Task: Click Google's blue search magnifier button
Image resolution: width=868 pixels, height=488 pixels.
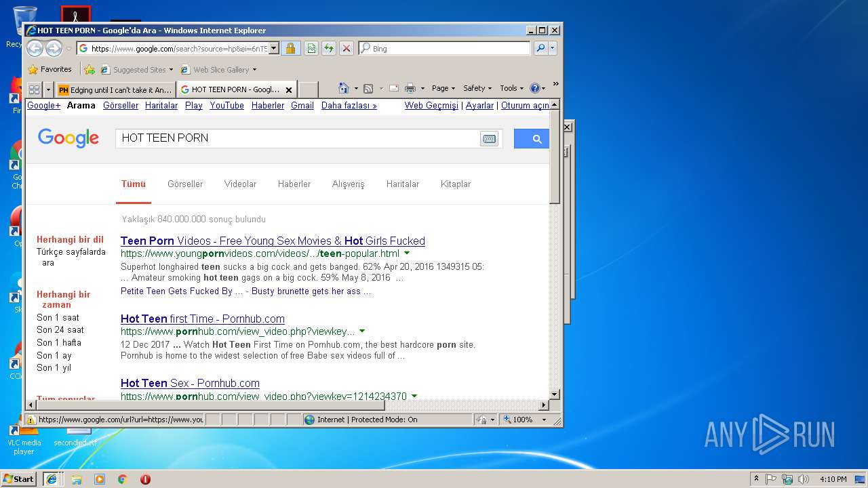Action: click(531, 138)
